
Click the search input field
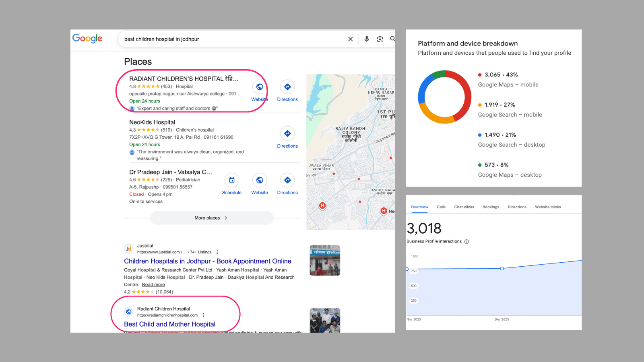[x=233, y=39]
